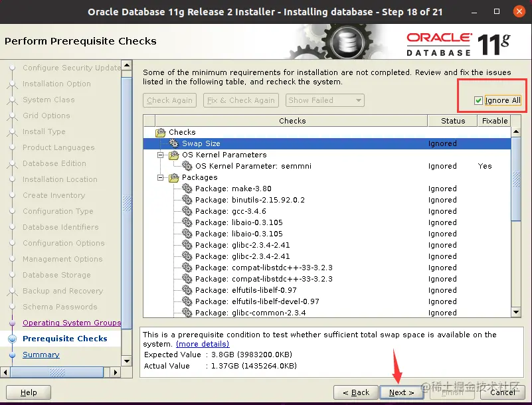The height and width of the screenshot is (405, 532).
Task: Click the Next button
Action: pos(401,392)
